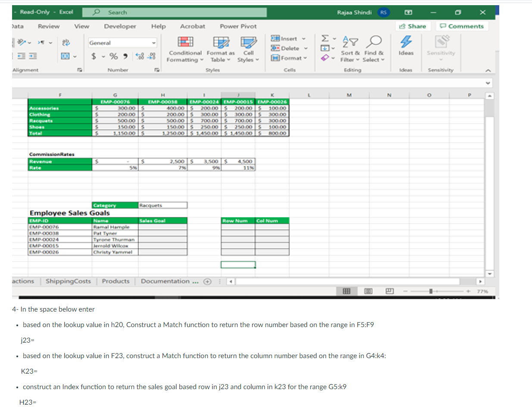
Task: Add a new sheet with plus icon
Action: pyautogui.click(x=207, y=281)
